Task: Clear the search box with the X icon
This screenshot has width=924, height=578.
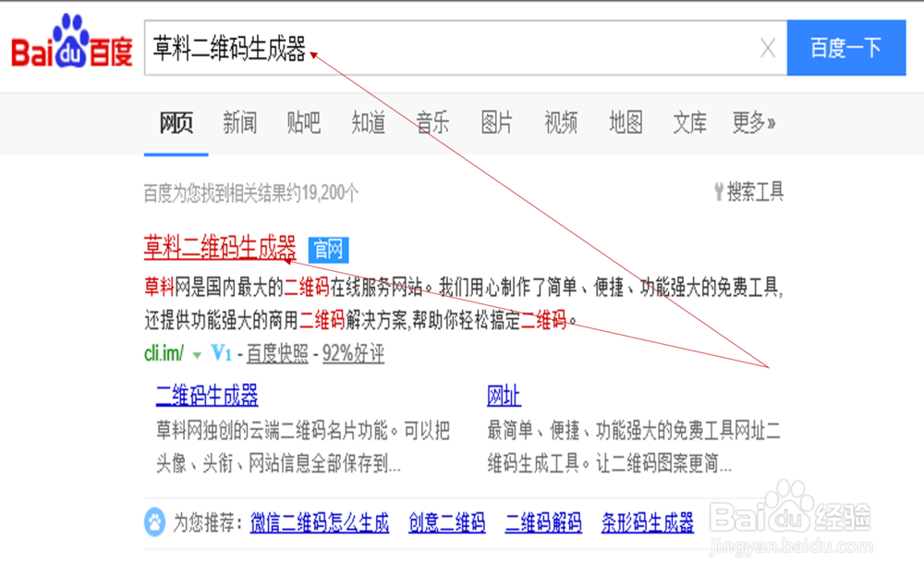Action: point(767,48)
